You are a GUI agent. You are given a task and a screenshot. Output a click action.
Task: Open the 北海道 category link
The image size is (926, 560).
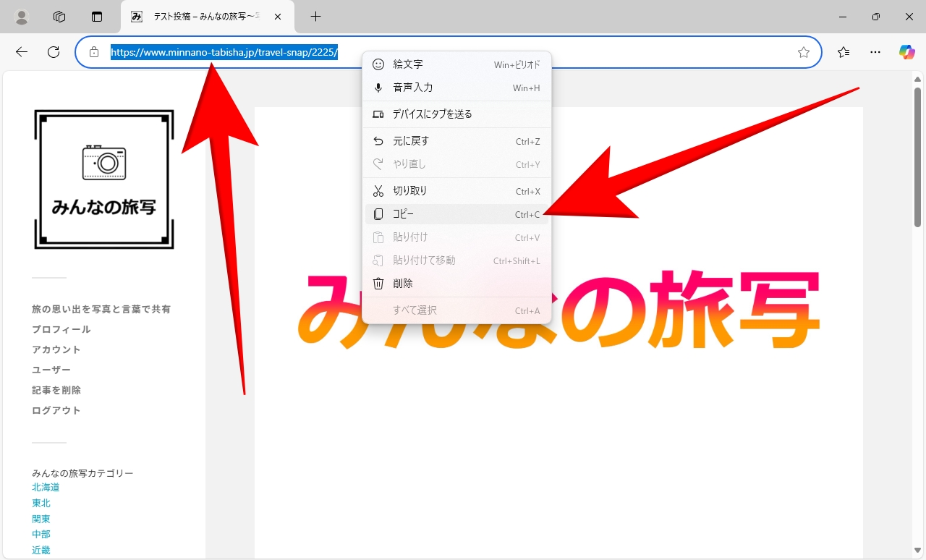(46, 488)
